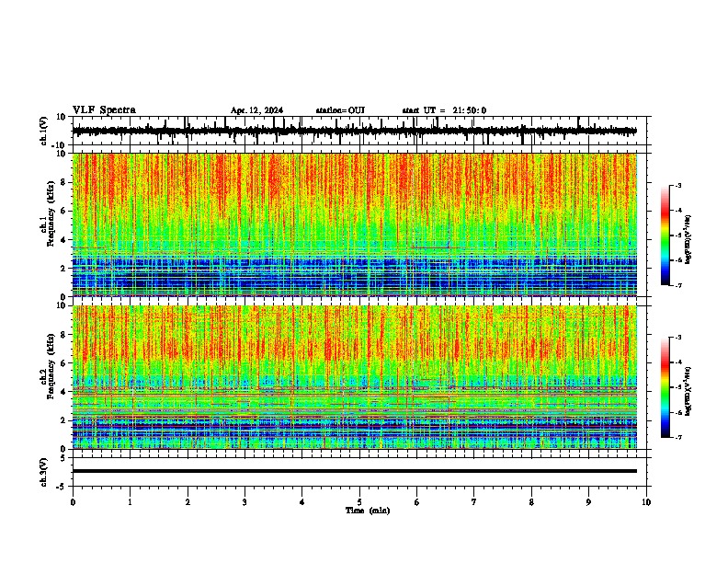Viewport: 728px width, 563px height.
Task: Click the 'ch.3(V)' axis label
Action: coord(44,473)
